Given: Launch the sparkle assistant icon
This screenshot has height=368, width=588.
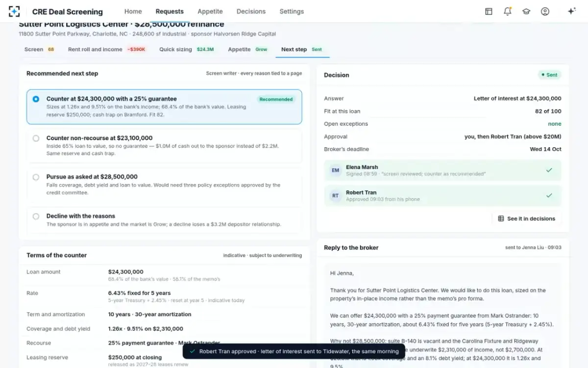Looking at the screenshot, I should 571,11.
